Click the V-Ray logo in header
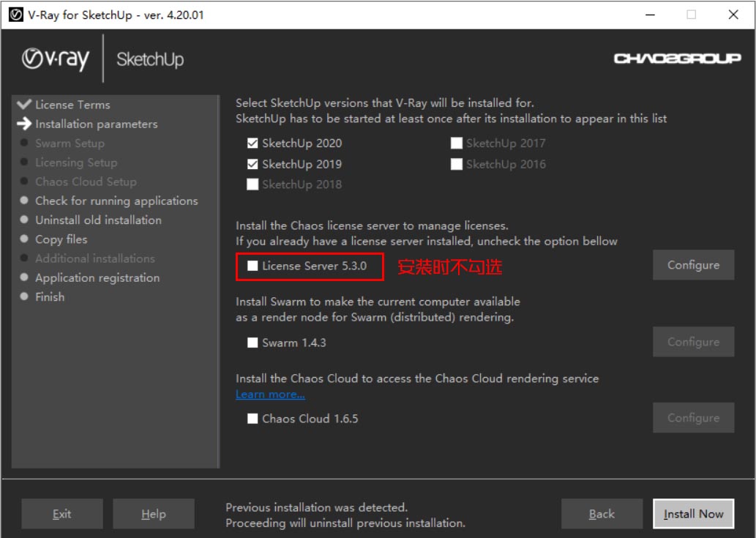 (56, 59)
